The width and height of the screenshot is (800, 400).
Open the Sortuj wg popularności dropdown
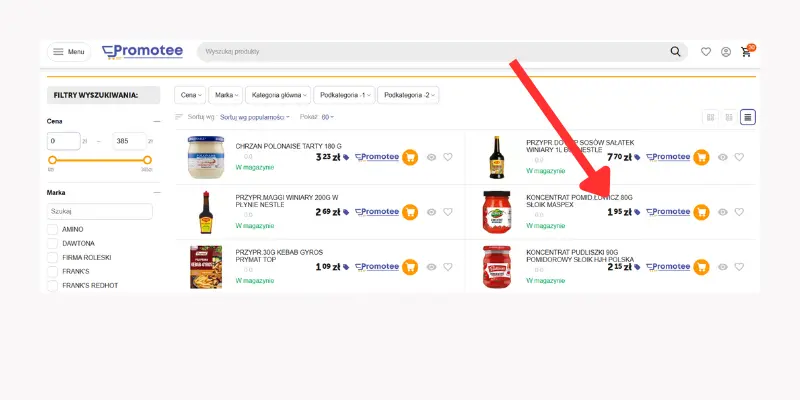(x=255, y=117)
